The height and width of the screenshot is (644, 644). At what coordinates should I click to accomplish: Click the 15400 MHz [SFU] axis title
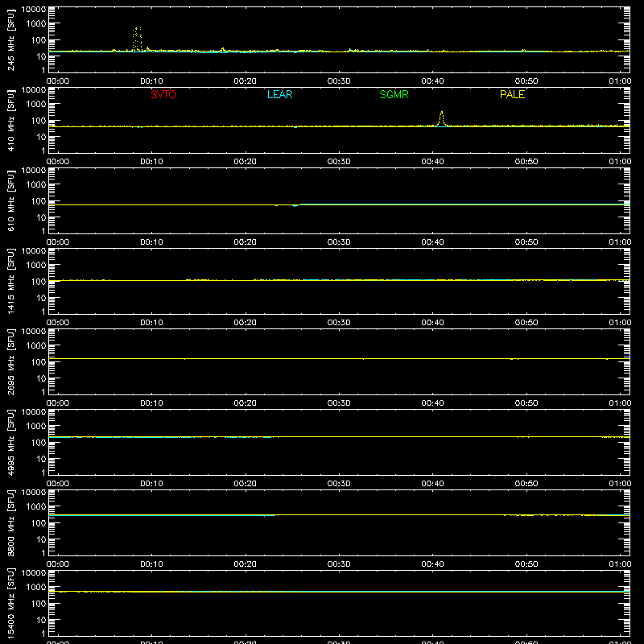click(11, 604)
